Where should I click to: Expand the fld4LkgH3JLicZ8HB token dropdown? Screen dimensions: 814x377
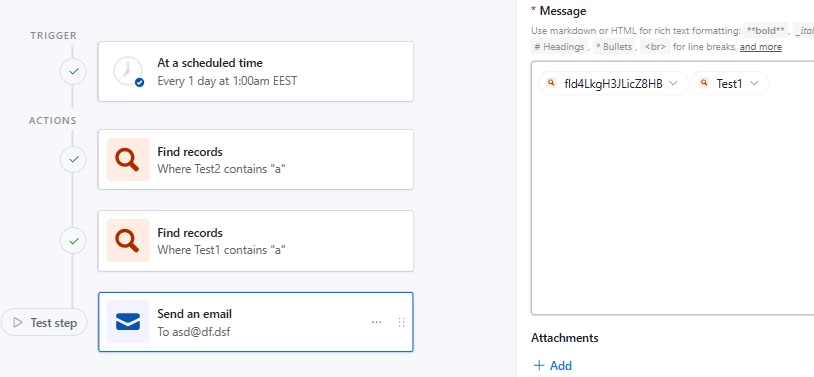pyautogui.click(x=673, y=83)
